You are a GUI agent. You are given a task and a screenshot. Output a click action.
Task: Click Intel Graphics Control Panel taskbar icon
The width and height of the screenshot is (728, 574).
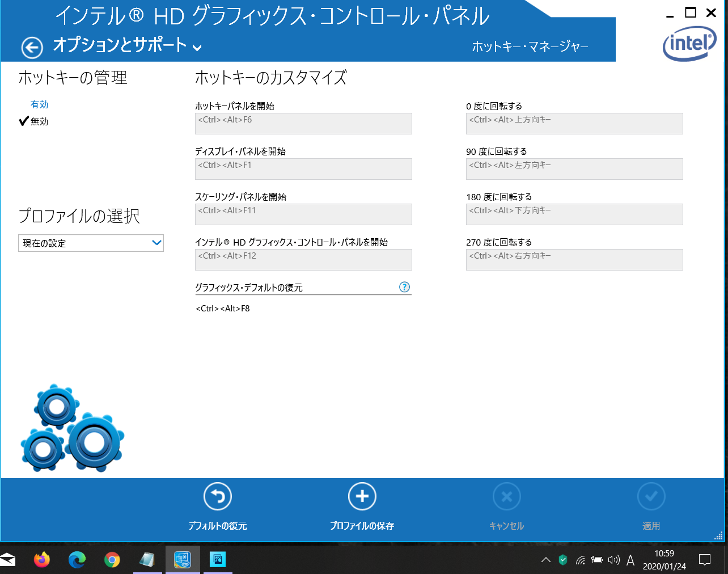[x=183, y=560]
